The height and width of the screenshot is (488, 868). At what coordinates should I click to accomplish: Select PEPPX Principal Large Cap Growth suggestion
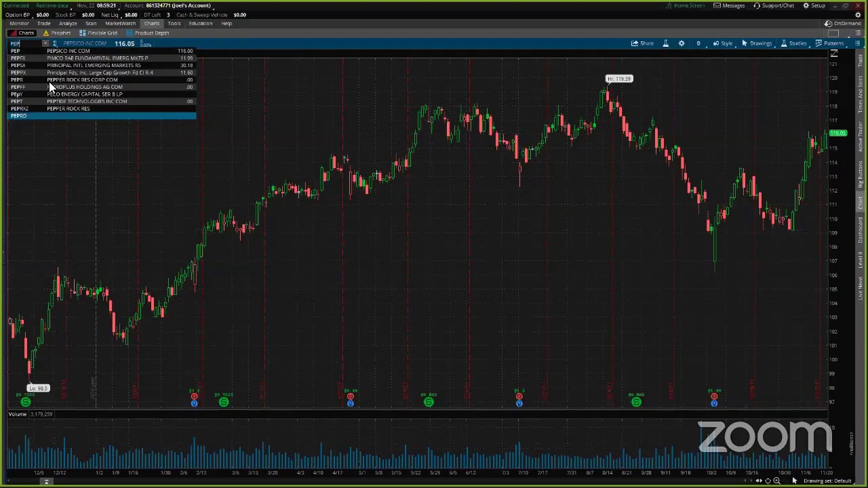click(102, 73)
